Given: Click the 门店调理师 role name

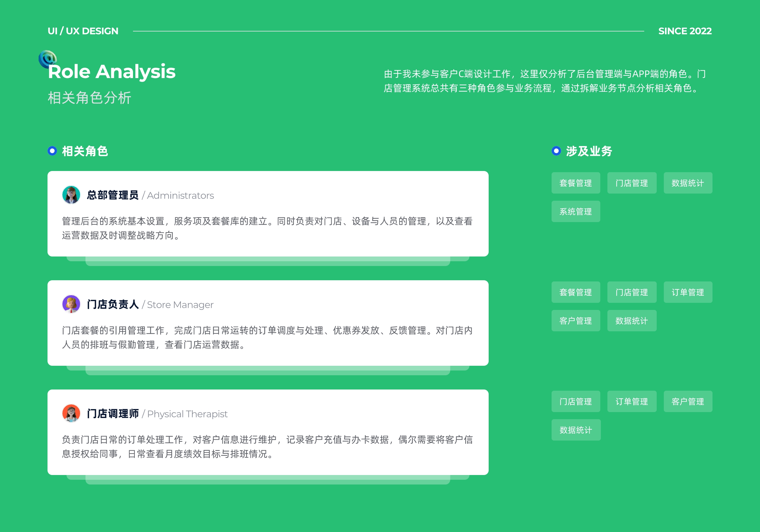Looking at the screenshot, I should 113,414.
